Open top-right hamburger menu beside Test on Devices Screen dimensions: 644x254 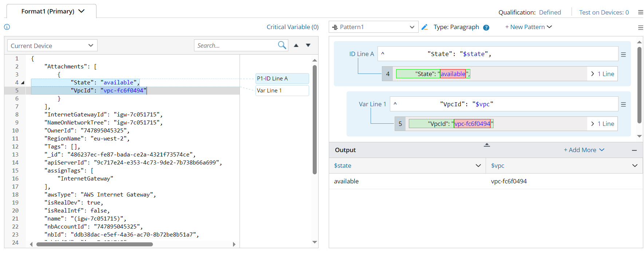[640, 12]
